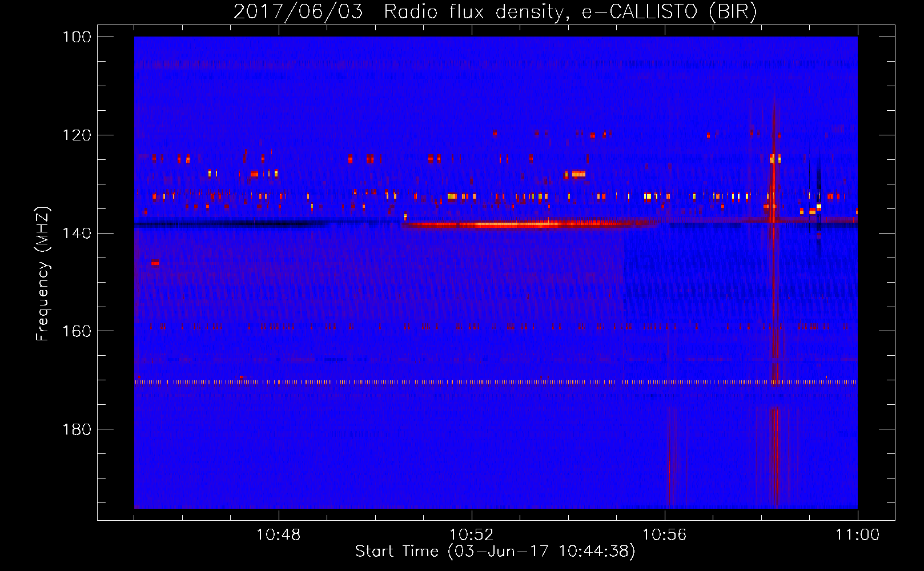This screenshot has width=924, height=571.
Task: Click the dotted interference line near 170 MHz
Action: pos(496,382)
